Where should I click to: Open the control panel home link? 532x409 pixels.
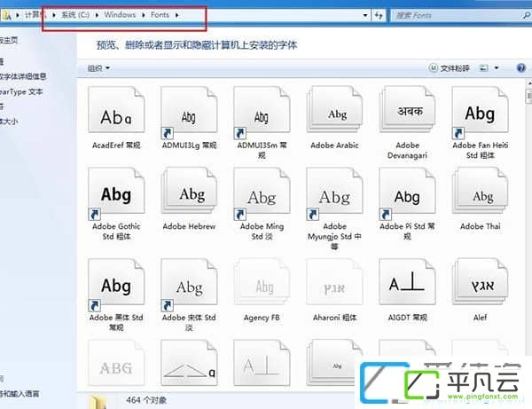pos(9,40)
